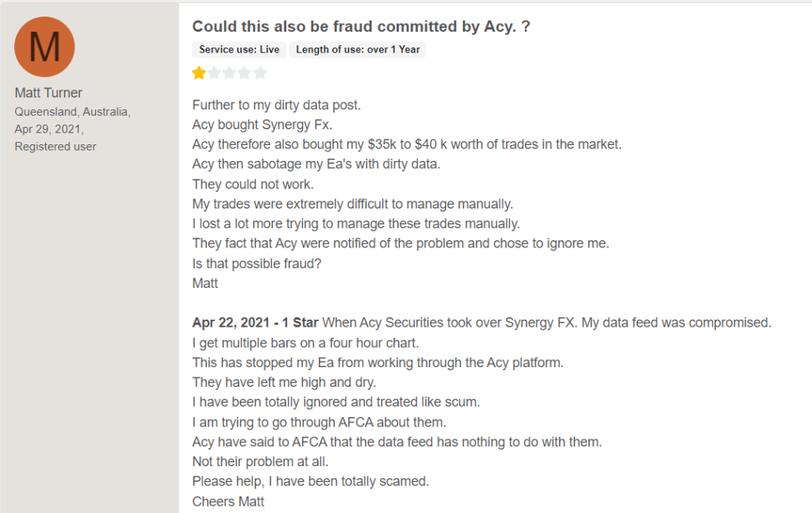The height and width of the screenshot is (513, 812).
Task: Click the review title about fraud by Acy
Action: coord(361,26)
